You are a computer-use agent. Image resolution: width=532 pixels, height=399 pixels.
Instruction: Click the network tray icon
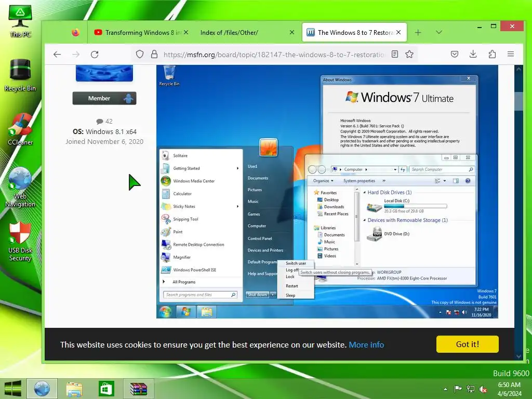click(x=471, y=389)
